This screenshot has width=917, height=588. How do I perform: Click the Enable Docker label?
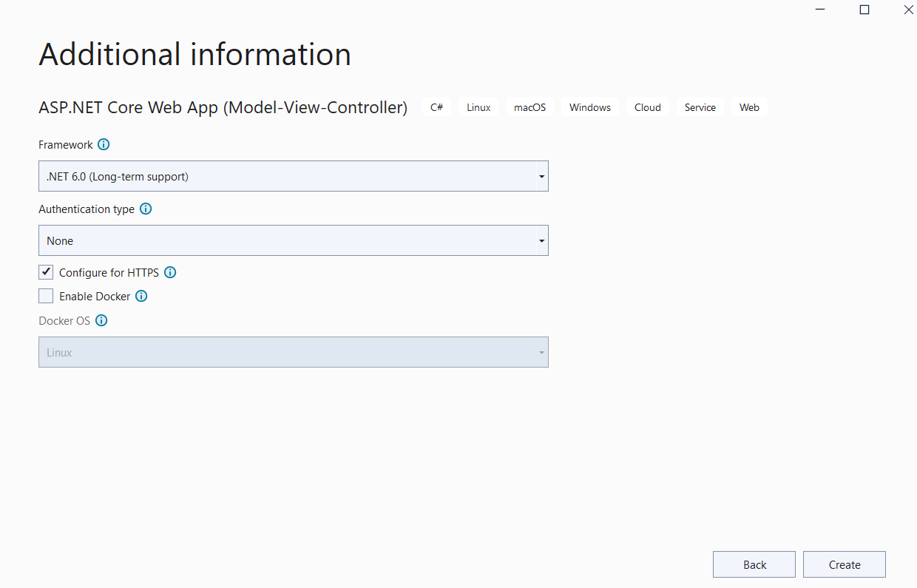95,297
